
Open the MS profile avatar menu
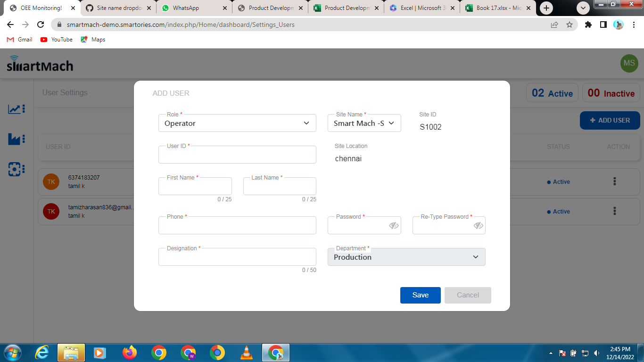pyautogui.click(x=629, y=63)
